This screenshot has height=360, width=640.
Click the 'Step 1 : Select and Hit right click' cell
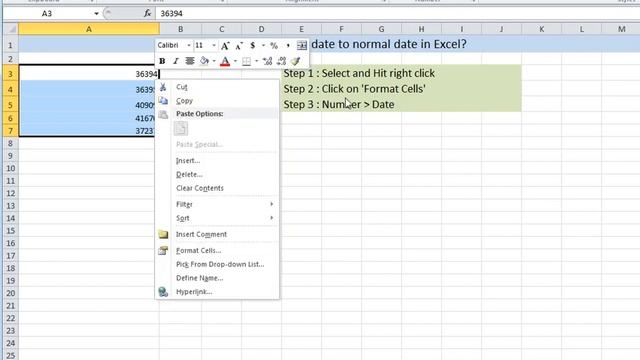(x=359, y=73)
